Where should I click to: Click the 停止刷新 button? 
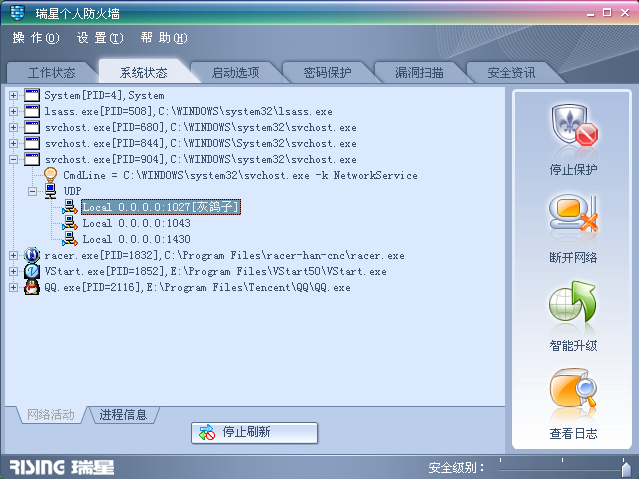pyautogui.click(x=254, y=432)
